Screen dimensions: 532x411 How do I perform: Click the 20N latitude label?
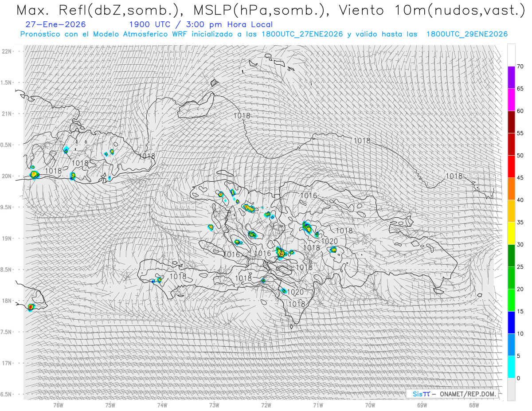click(7, 176)
